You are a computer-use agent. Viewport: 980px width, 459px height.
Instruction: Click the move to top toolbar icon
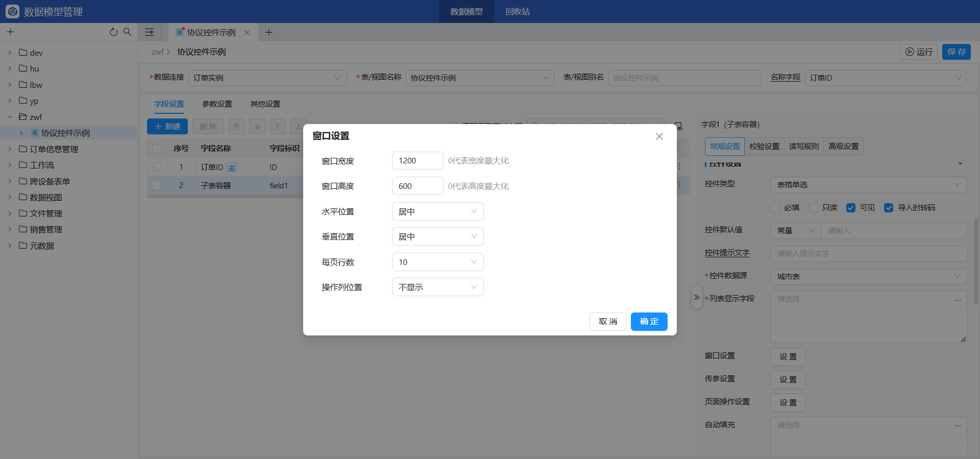pos(278,126)
